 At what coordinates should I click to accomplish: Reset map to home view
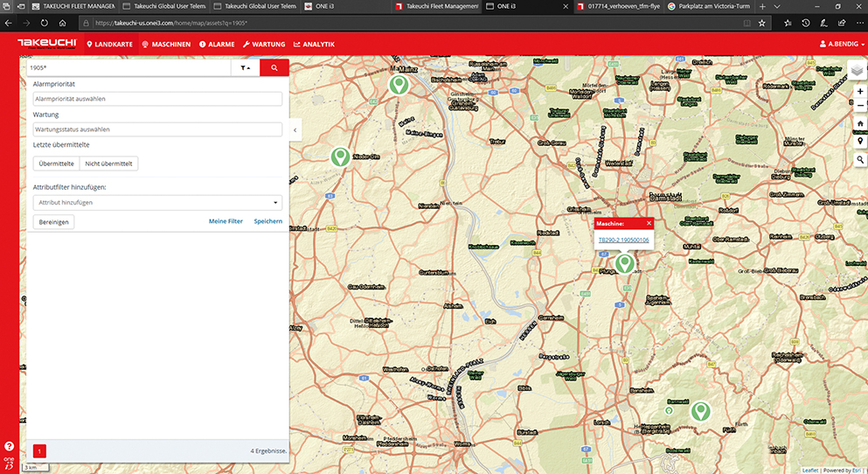[860, 124]
